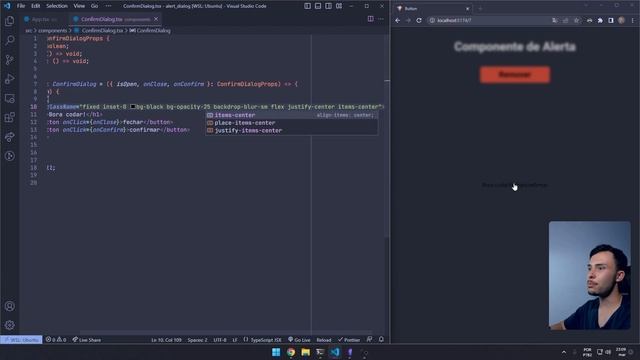Click the browser address bar showing localhost
Viewport: 640px width, 360px height.
coord(489,20)
